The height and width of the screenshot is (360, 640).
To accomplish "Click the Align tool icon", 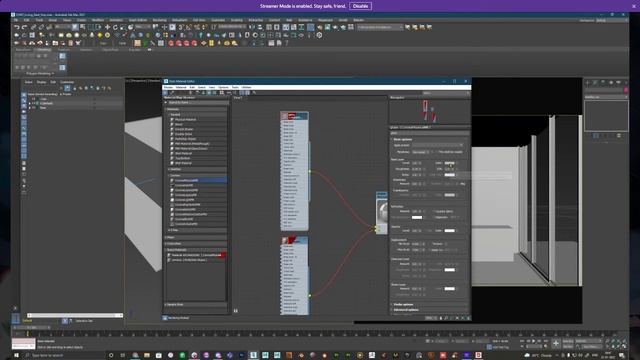I will click(260, 27).
